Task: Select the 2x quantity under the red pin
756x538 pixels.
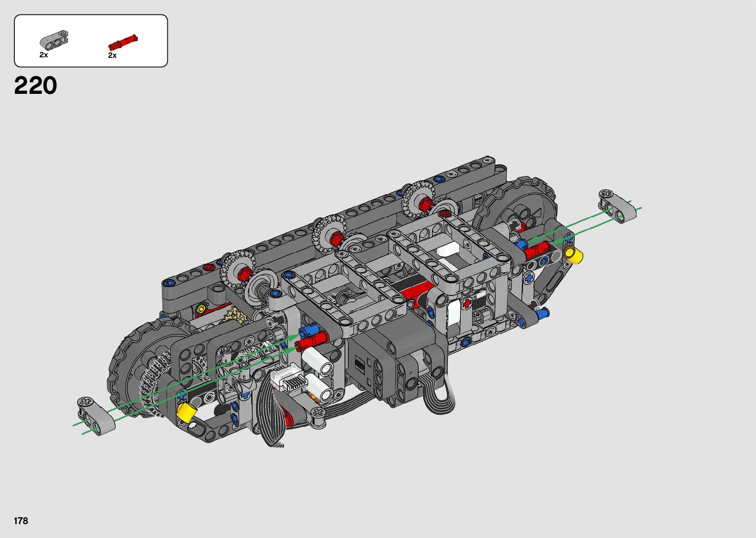Action: (x=113, y=55)
